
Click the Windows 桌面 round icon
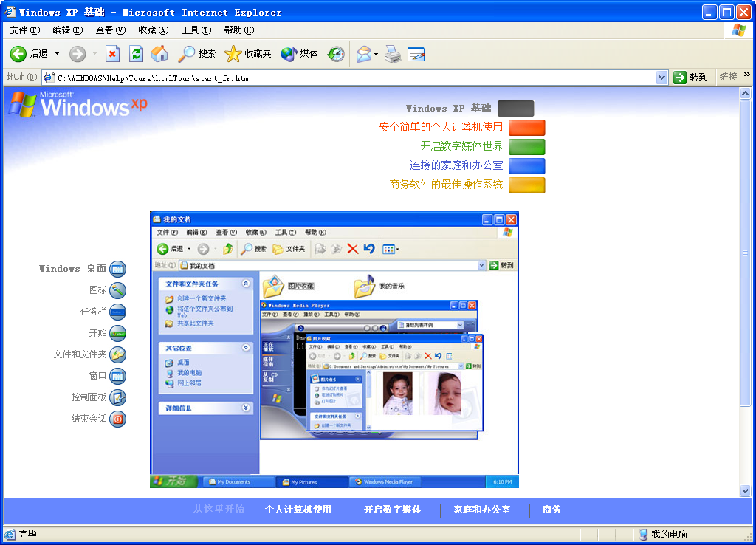point(117,269)
